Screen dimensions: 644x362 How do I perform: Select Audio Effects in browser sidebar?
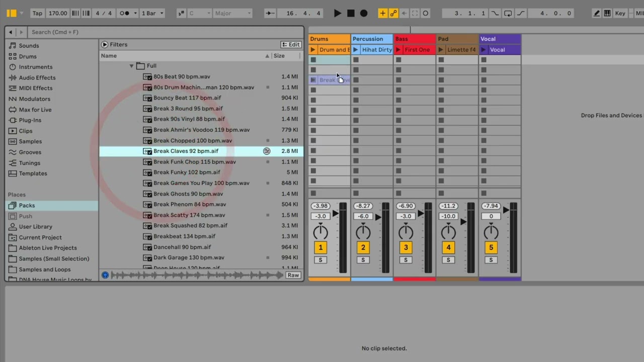(37, 77)
